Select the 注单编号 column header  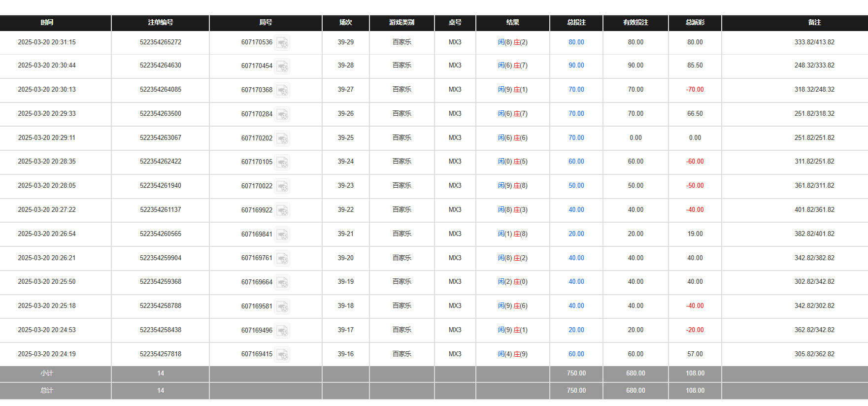(160, 23)
